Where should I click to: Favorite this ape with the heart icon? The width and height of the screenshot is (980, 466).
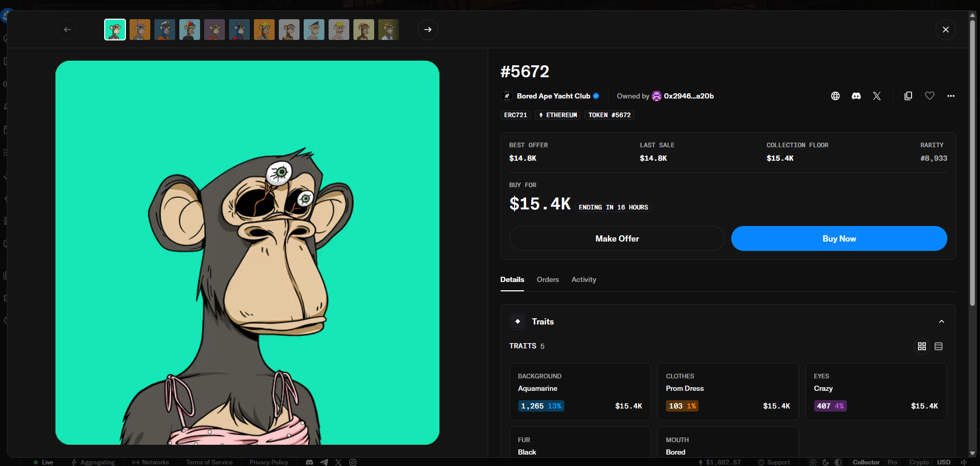pyautogui.click(x=930, y=96)
